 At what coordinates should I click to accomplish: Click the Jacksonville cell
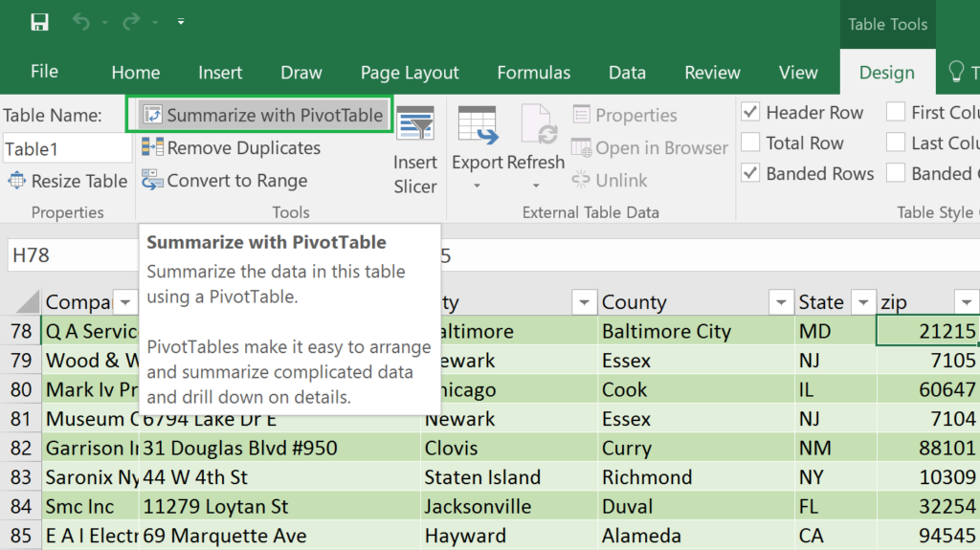coord(509,506)
